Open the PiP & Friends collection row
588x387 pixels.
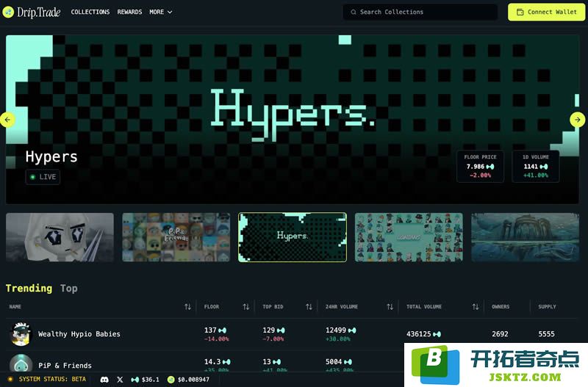(65, 365)
